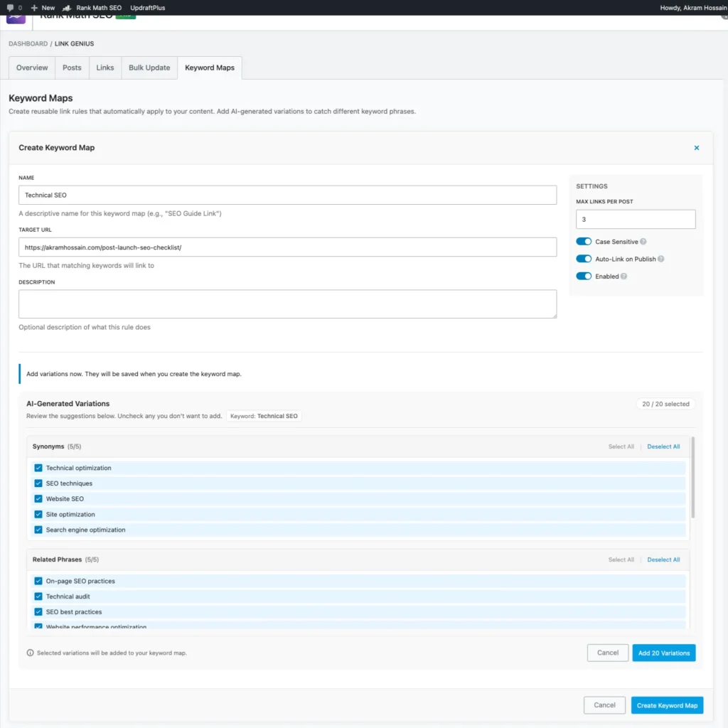This screenshot has height=728, width=728.
Task: Disable Auto-Link on Publish switch
Action: click(x=584, y=259)
